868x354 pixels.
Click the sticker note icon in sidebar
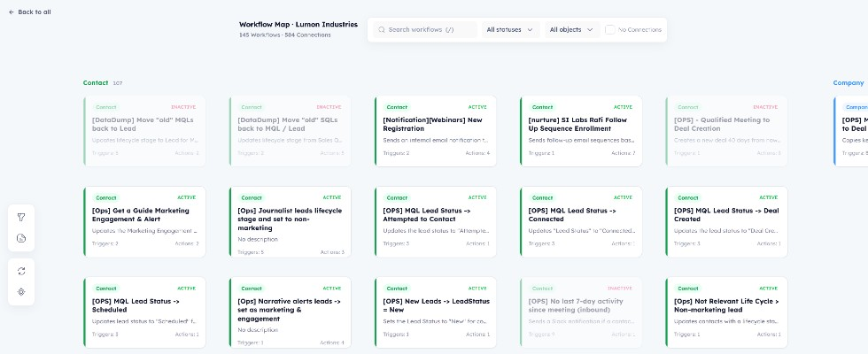21,238
